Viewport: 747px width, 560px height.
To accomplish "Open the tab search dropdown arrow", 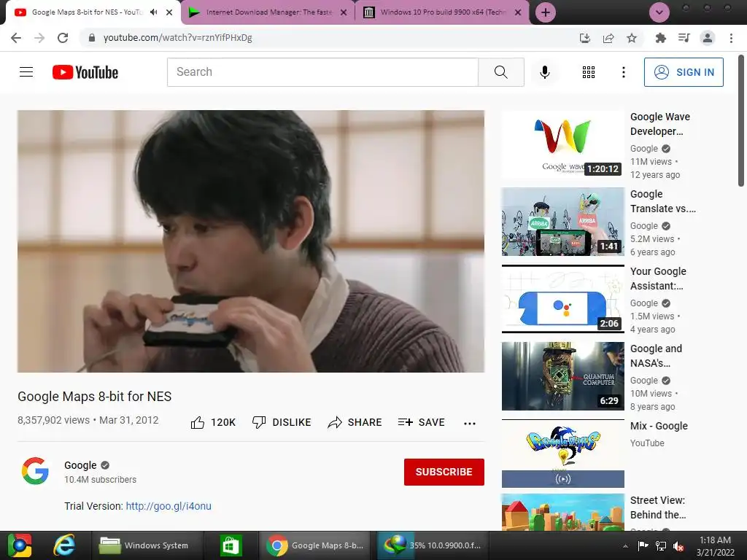I will [x=659, y=12].
